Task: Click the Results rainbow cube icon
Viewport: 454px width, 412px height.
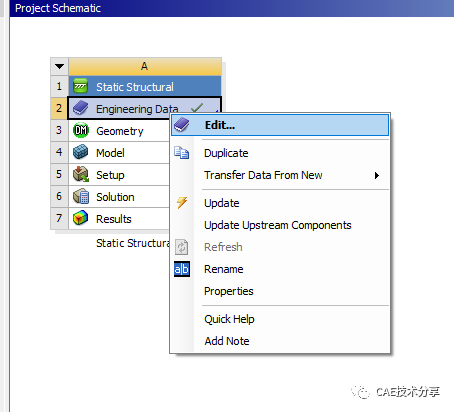Action: coord(80,218)
